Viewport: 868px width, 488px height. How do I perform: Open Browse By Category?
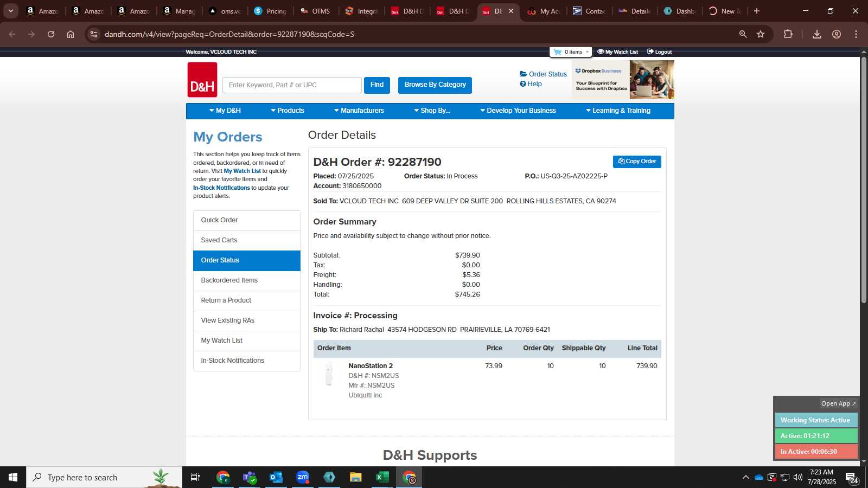[435, 85]
